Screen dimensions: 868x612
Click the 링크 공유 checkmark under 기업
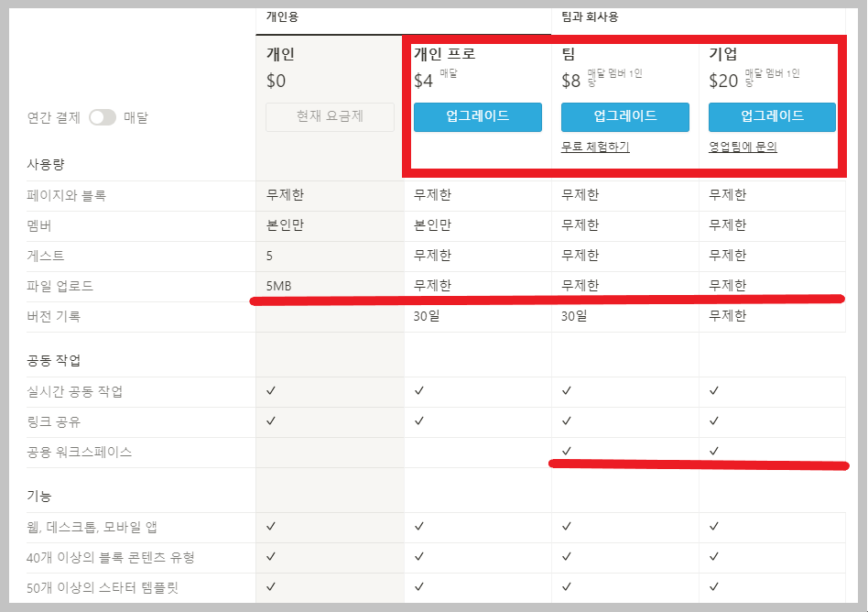[713, 421]
